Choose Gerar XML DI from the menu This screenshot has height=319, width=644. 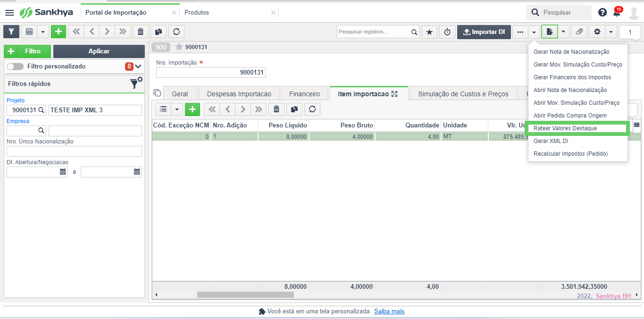551,141
